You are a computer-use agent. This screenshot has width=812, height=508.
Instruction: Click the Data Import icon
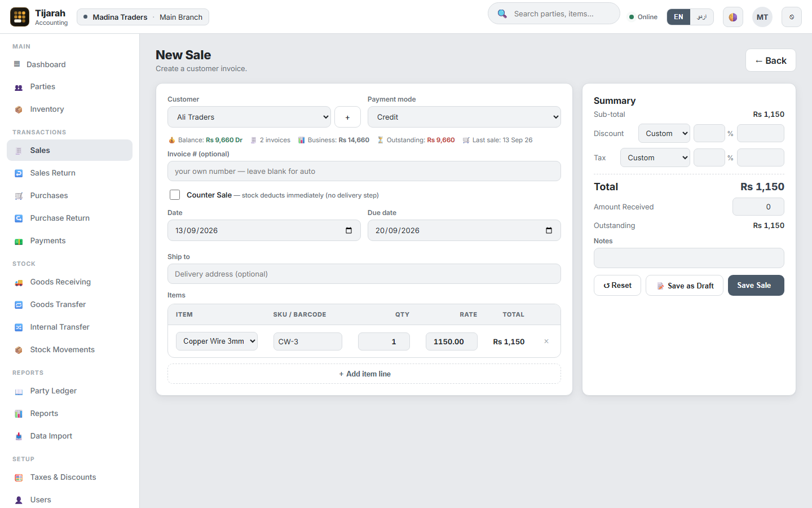(x=19, y=436)
